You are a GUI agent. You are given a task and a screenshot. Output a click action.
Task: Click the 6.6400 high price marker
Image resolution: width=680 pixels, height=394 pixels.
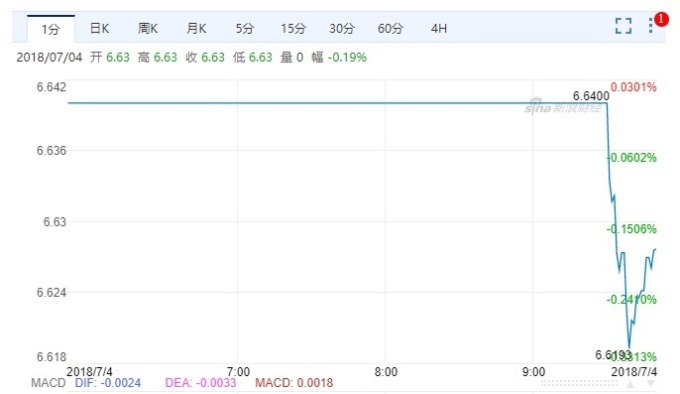(x=591, y=96)
